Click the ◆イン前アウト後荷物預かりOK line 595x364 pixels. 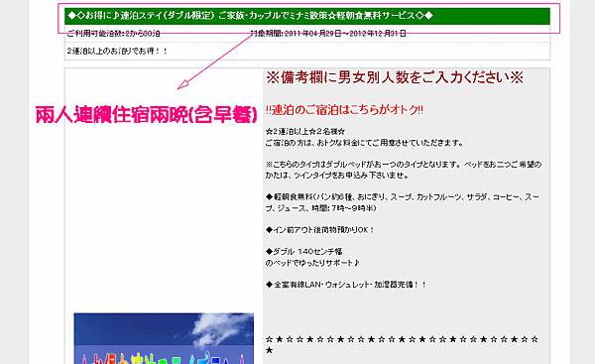(320, 230)
